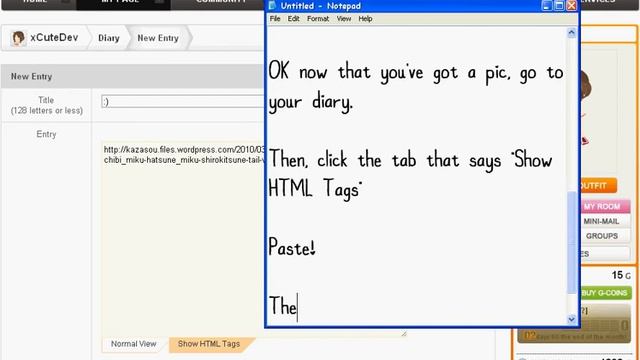Maximize the Notepad window
This screenshot has height=360, width=640.
559,5
